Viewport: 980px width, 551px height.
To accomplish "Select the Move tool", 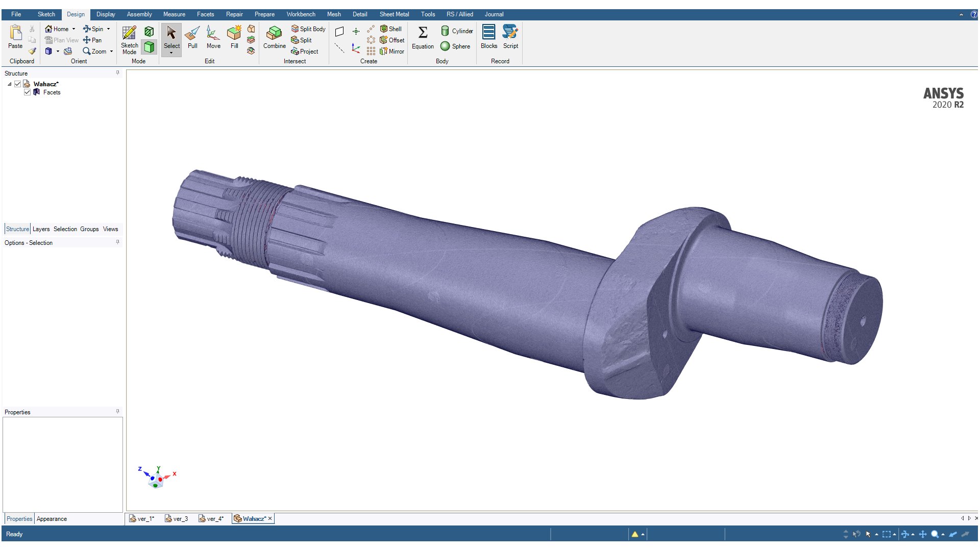I will tap(213, 37).
